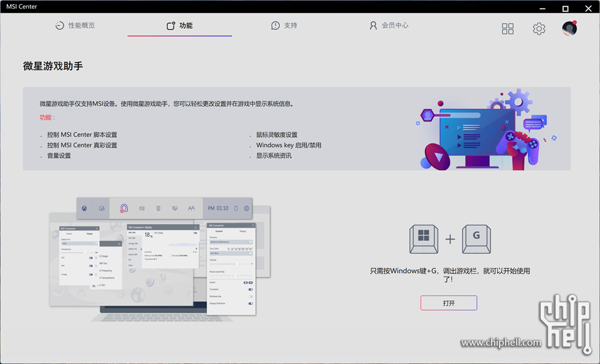Click the Windows key keycap icon
This screenshot has width=600, height=364.
coord(424,239)
